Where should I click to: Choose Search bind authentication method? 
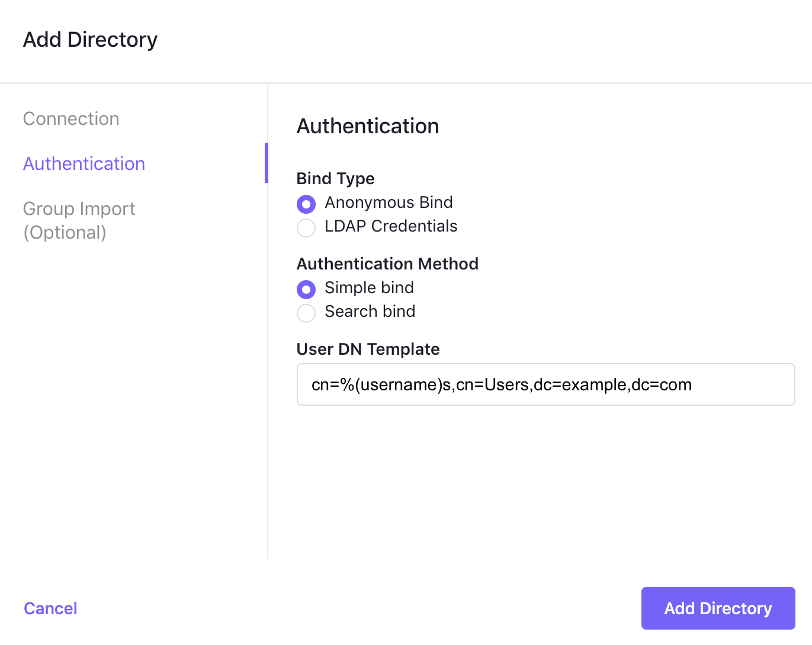306,313
